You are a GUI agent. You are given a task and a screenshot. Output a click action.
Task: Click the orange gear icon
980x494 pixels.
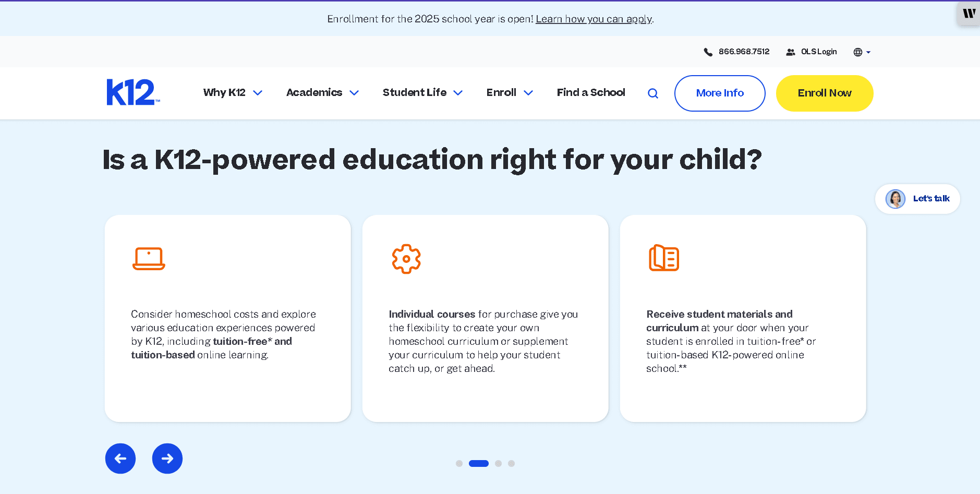click(406, 259)
